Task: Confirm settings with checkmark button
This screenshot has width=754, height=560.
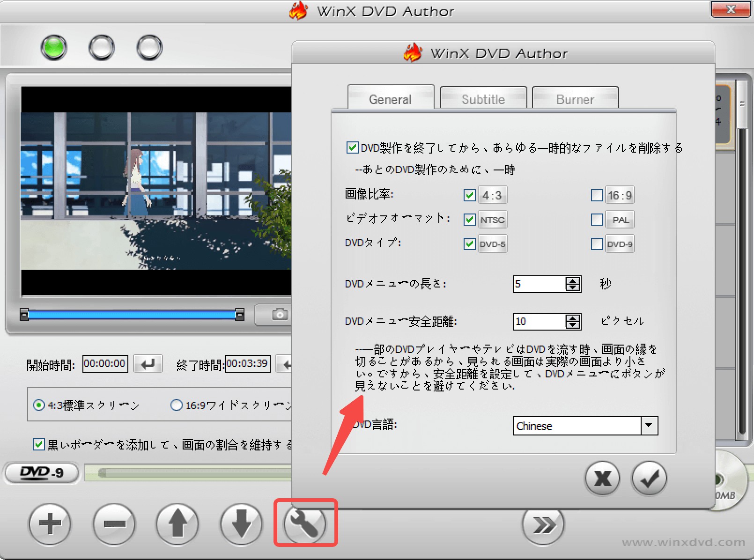Action: [x=649, y=478]
